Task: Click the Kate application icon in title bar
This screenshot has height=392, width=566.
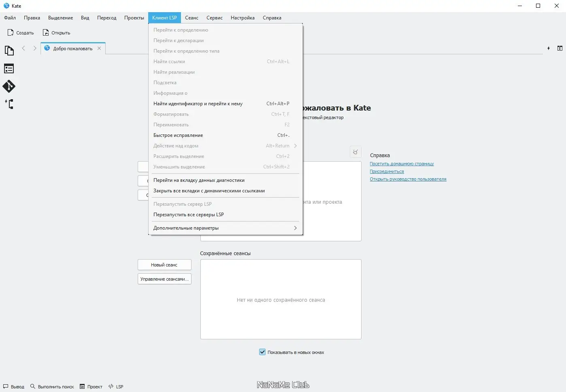Action: (6, 6)
